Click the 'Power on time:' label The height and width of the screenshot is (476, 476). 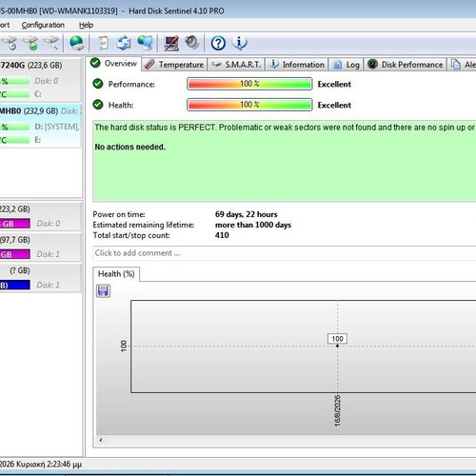(119, 214)
